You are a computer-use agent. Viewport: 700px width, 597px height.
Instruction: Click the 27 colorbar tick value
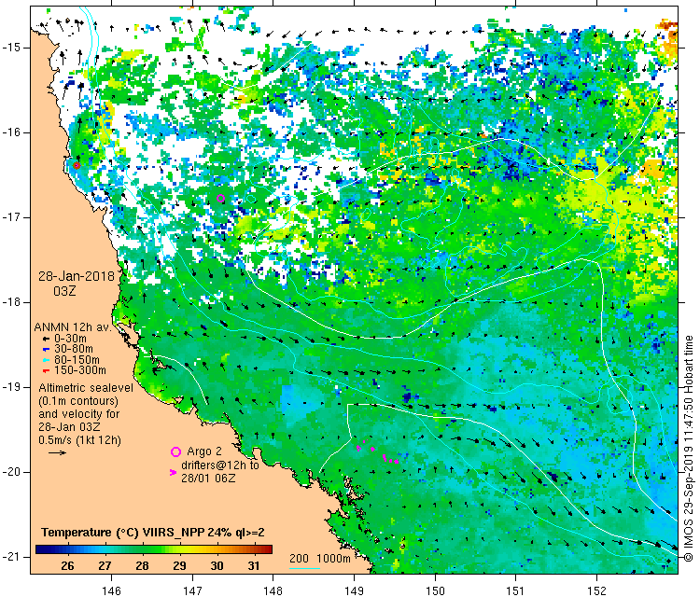tap(105, 566)
